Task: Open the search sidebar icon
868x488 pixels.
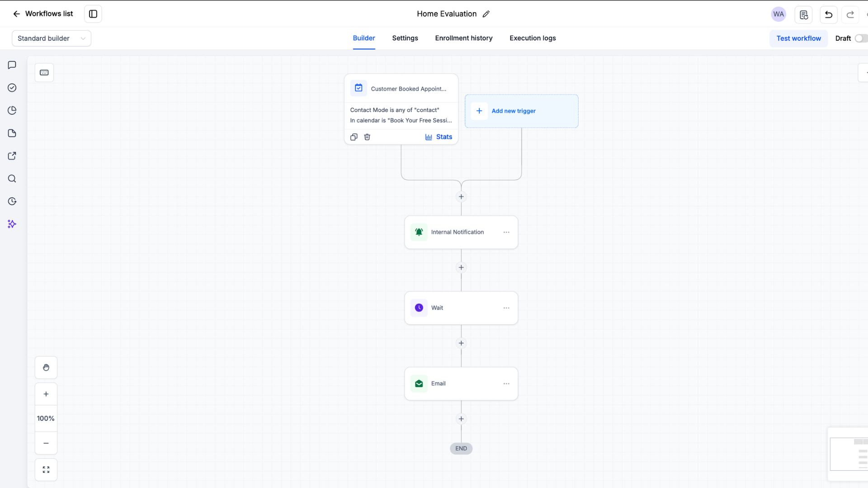Action: tap(12, 178)
